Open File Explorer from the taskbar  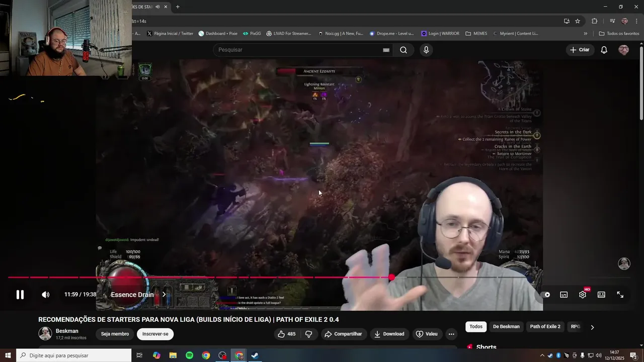tap(173, 355)
